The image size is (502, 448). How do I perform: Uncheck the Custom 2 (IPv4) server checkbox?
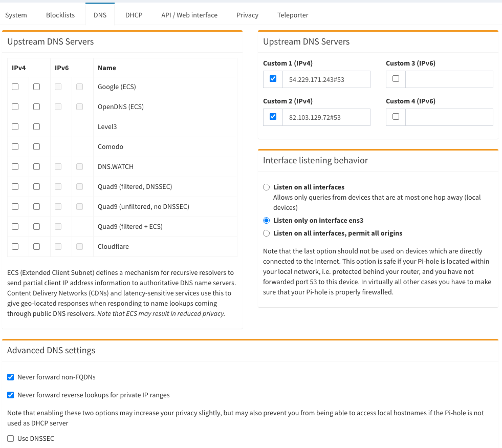point(273,117)
